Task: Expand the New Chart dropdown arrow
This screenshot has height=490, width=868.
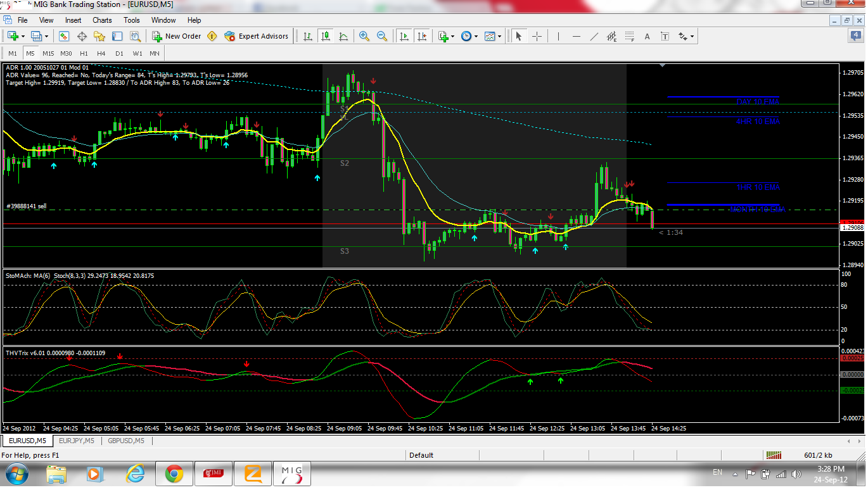Action: (x=22, y=36)
